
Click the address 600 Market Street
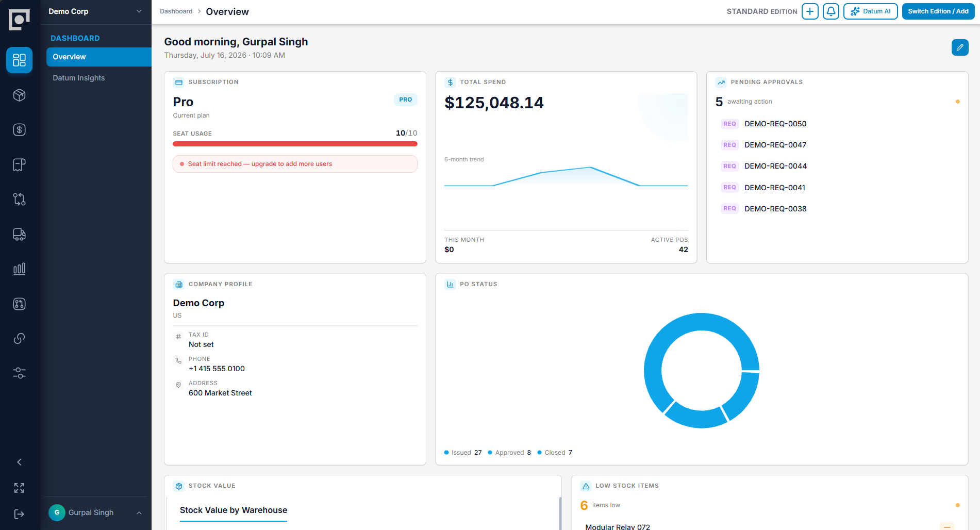(x=220, y=393)
